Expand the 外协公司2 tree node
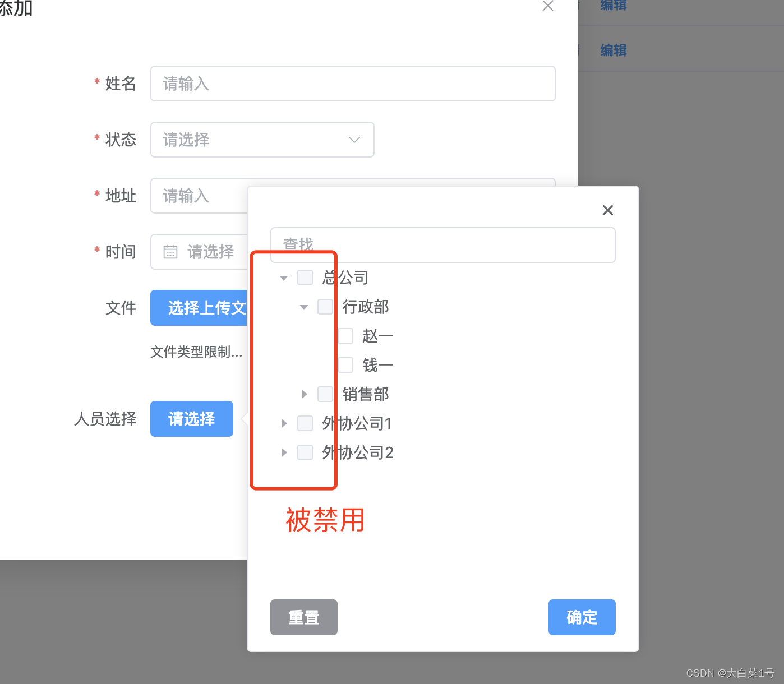Screen dimensions: 784x684 (284, 452)
